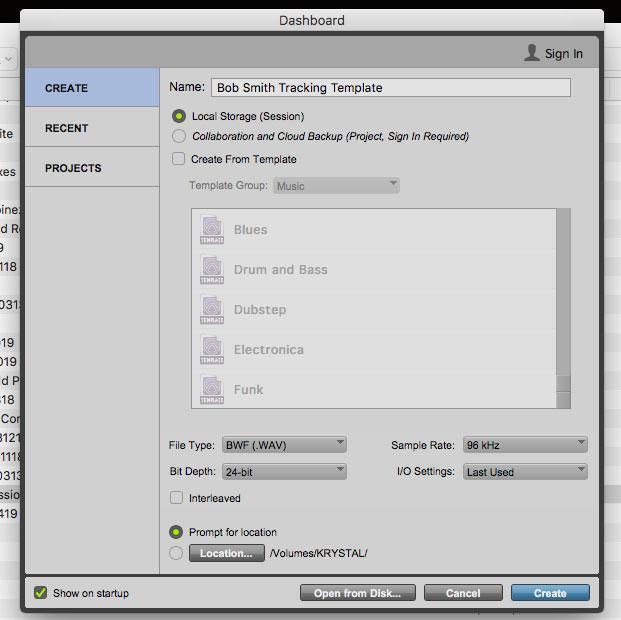Viewport: 621px width, 620px height.
Task: Click the Drum and Bass template icon
Action: click(211, 269)
